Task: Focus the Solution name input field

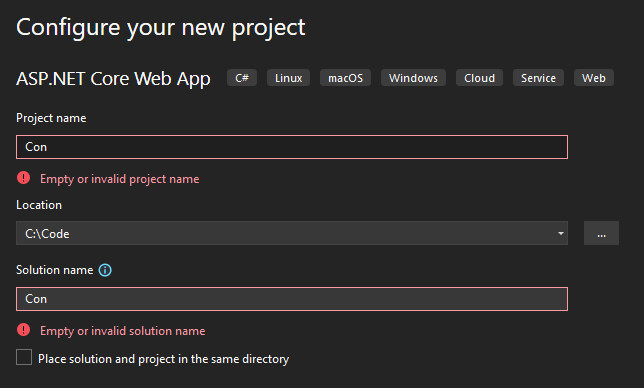Action: [x=292, y=299]
